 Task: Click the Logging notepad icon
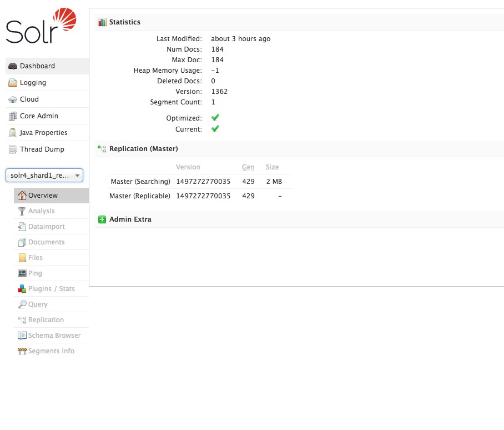13,83
